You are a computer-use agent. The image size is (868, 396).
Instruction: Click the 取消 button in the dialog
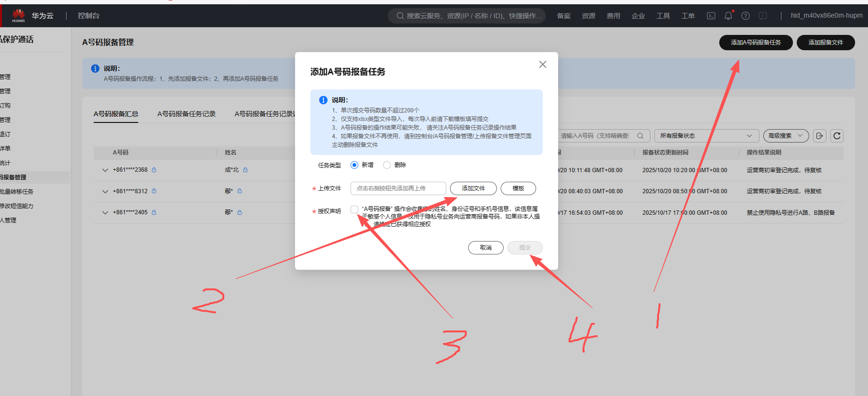[x=485, y=248]
